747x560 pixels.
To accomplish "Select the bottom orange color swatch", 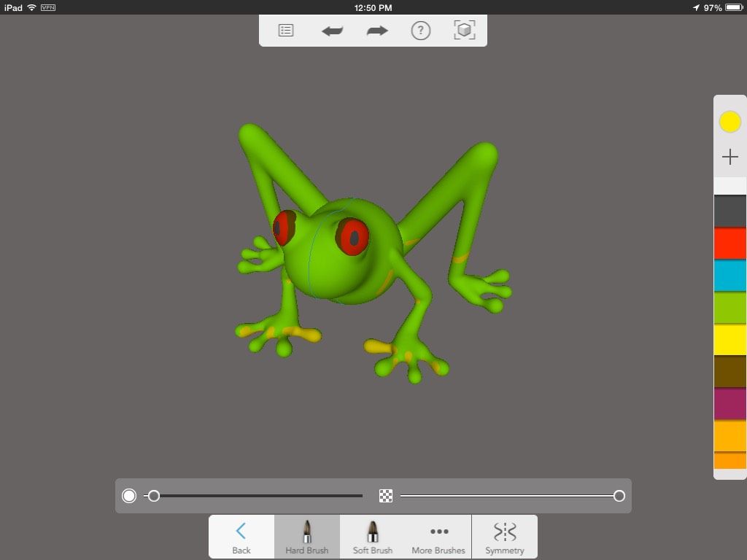I will (x=730, y=461).
